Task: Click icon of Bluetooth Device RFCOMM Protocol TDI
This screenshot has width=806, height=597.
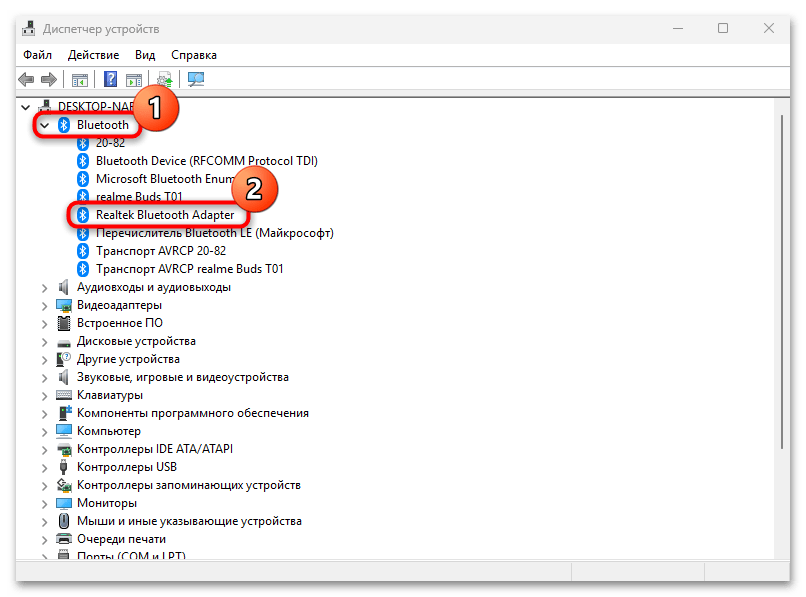Action: (83, 161)
